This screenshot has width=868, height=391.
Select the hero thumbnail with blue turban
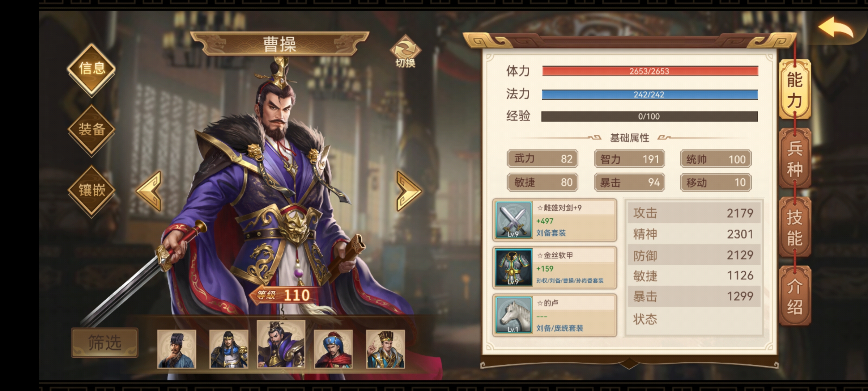point(333,349)
